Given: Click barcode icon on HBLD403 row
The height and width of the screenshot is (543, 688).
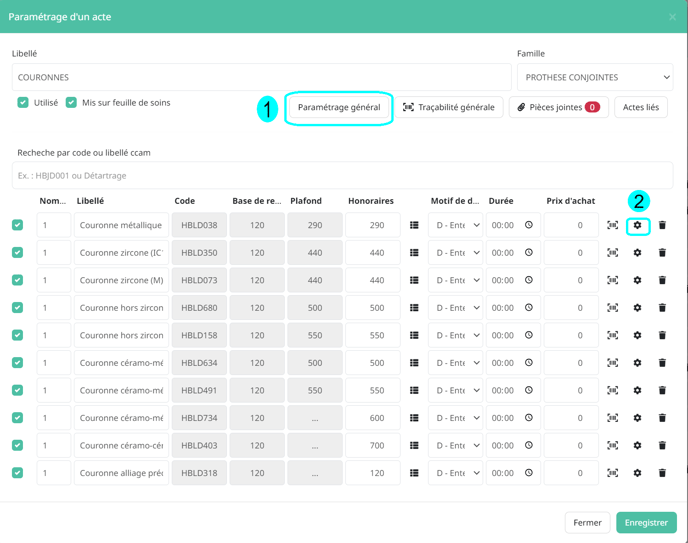Looking at the screenshot, I should pos(613,445).
